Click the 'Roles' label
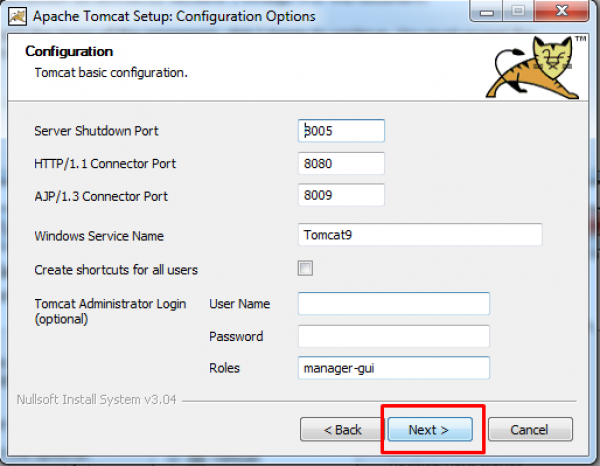The image size is (600, 466). pyautogui.click(x=224, y=368)
